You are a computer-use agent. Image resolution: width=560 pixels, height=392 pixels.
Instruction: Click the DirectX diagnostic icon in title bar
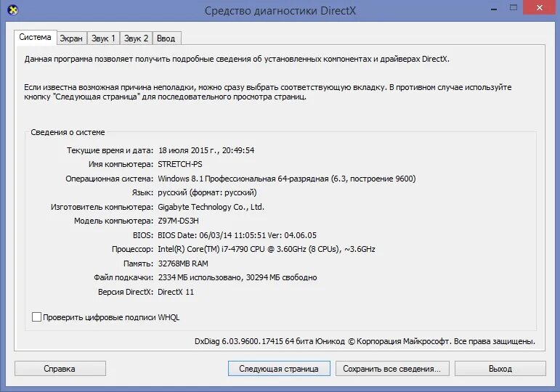pos(13,10)
